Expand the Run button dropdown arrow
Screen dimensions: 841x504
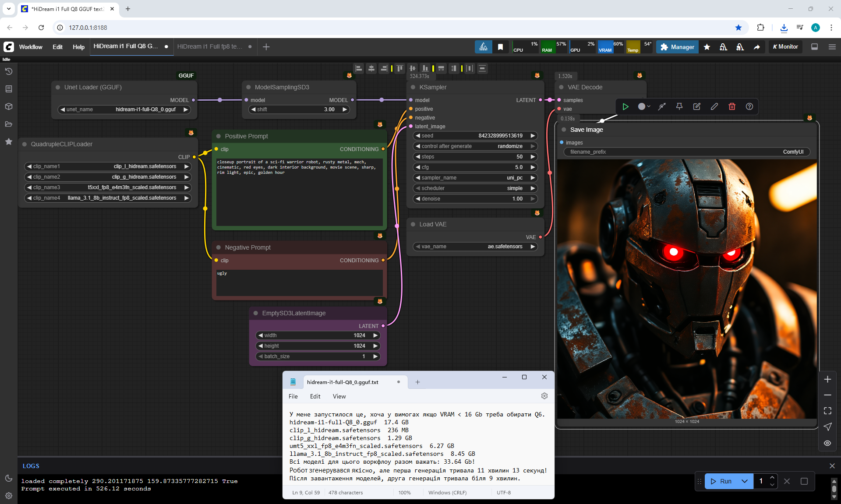point(744,481)
